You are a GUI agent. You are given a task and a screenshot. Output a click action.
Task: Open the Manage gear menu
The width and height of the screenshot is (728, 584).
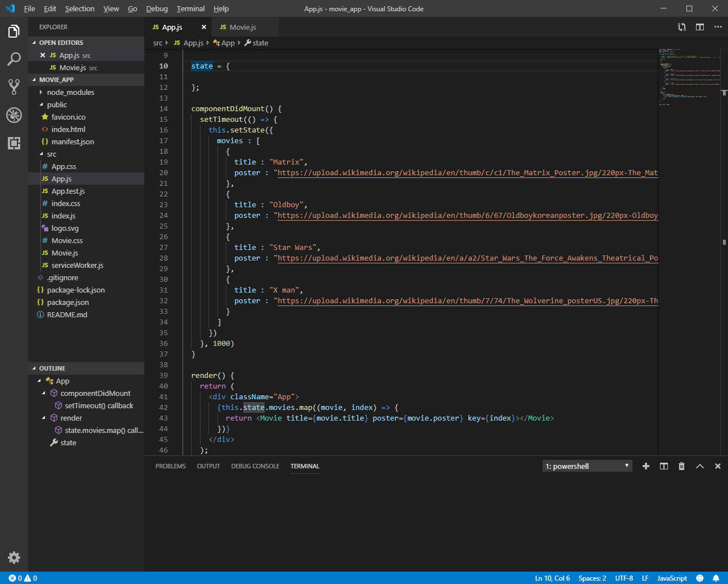click(14, 558)
